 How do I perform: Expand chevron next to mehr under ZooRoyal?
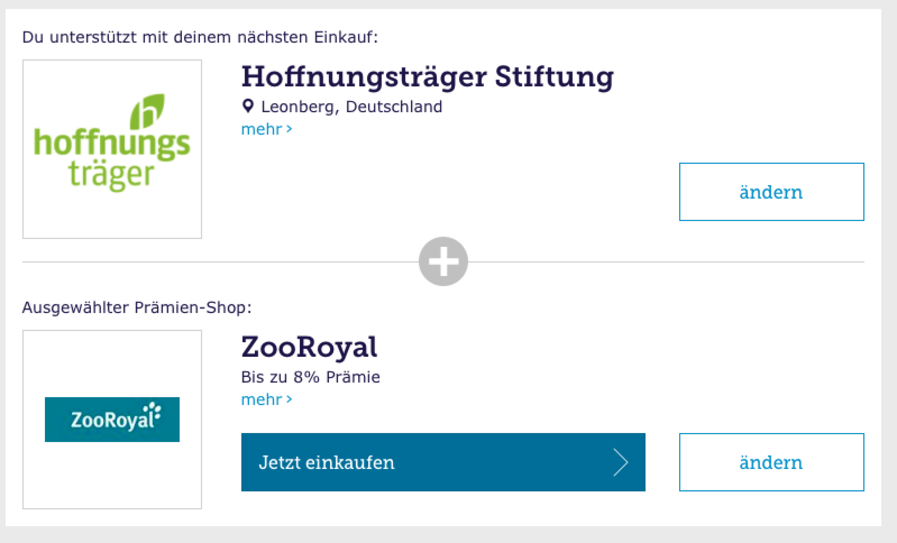[289, 400]
